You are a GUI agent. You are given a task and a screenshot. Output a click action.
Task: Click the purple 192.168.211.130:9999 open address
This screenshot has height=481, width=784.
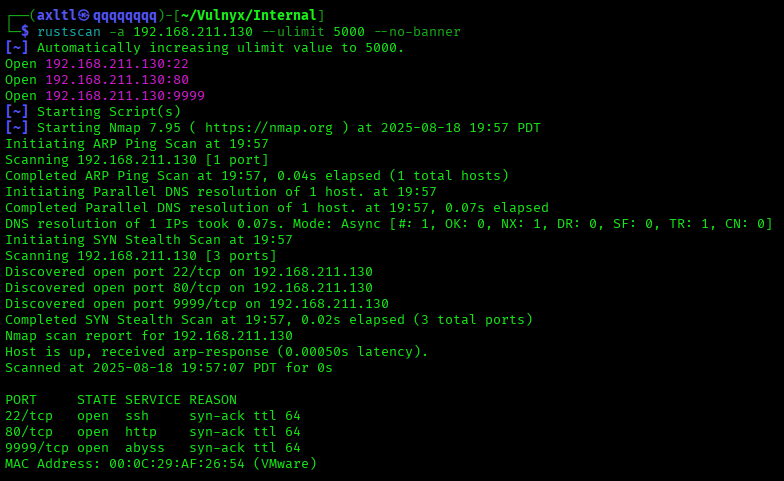coord(124,96)
